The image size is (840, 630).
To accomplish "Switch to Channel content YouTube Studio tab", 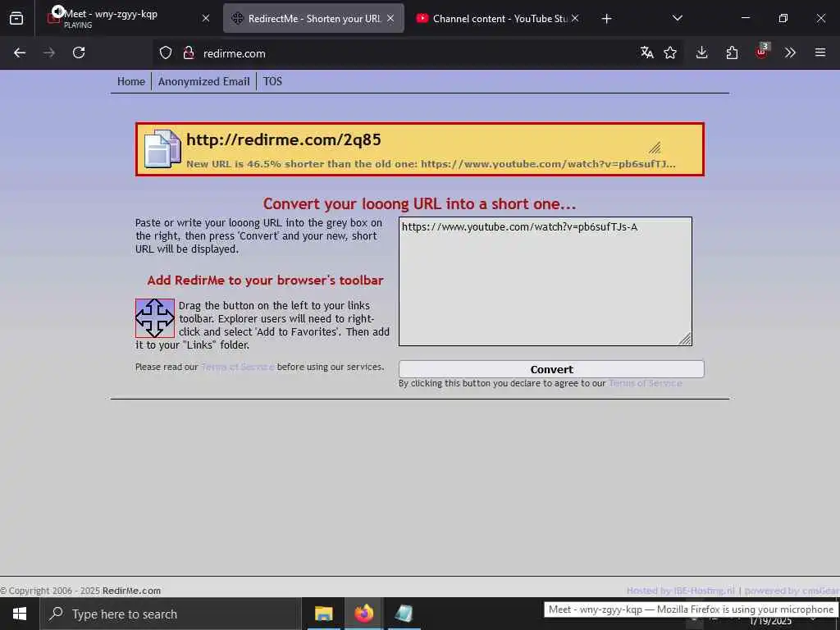I will tap(498, 18).
